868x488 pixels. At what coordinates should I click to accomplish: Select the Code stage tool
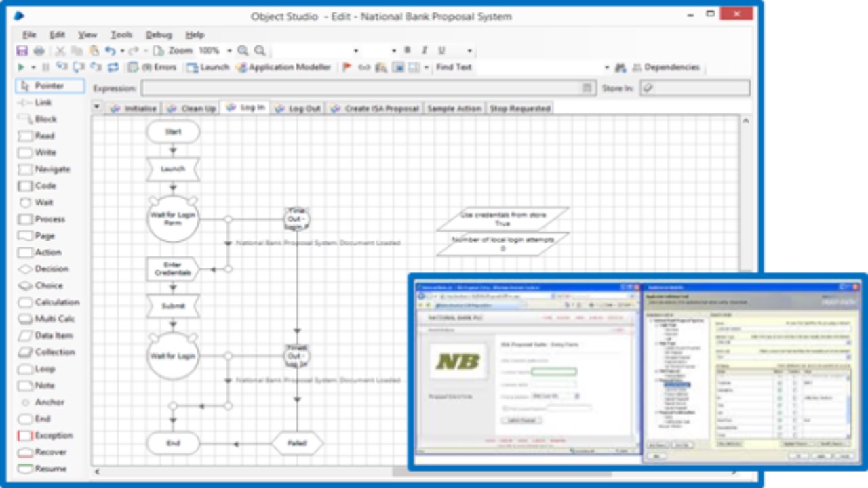point(37,186)
